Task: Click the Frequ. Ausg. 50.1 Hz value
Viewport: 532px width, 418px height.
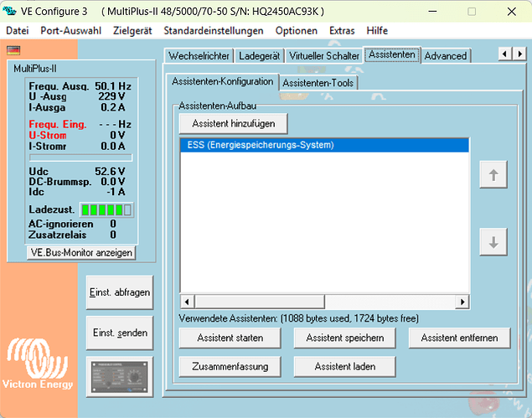Action: click(x=113, y=86)
